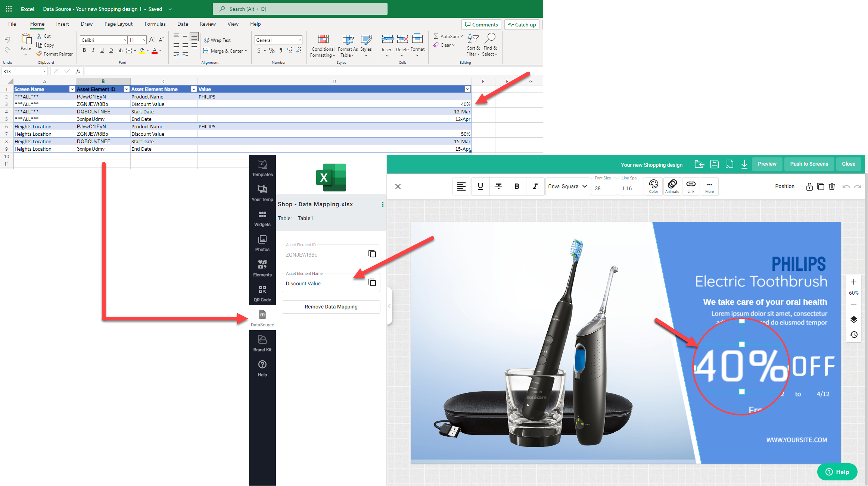Switch to the Formulas tab
The image size is (868, 486).
click(155, 24)
